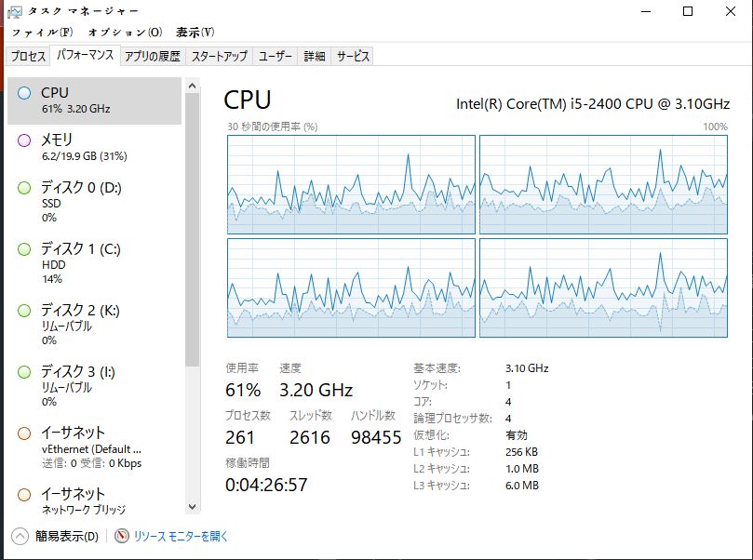This screenshot has height=560, width=753.
Task: Switch to the アプリの履歴 tab
Action: 153,56
